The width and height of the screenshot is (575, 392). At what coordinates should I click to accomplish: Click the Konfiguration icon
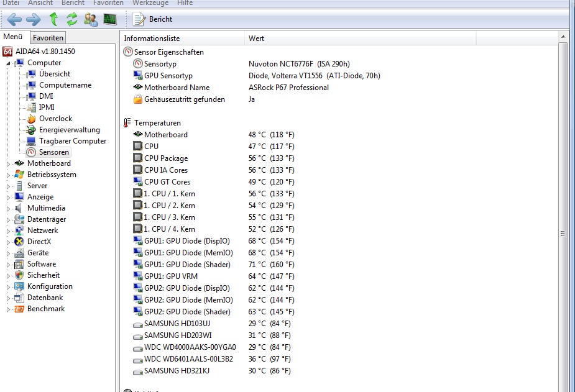click(x=19, y=286)
